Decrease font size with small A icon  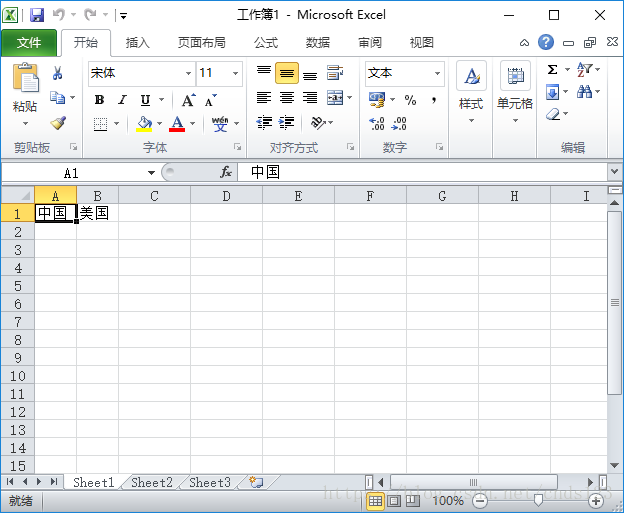pyautogui.click(x=211, y=100)
